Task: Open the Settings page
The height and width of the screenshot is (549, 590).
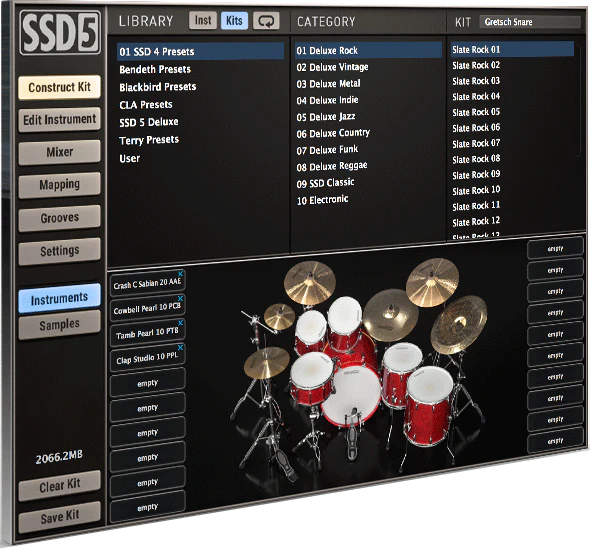Action: coord(59,251)
